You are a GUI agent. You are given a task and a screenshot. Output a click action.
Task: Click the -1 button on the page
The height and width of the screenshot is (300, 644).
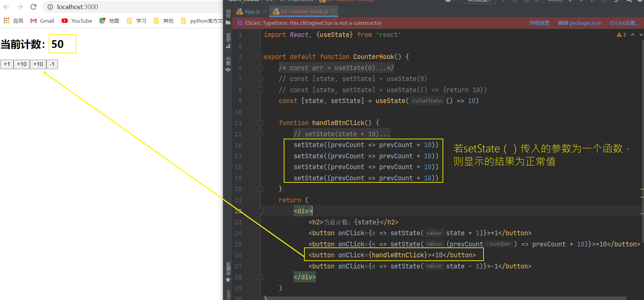point(52,64)
